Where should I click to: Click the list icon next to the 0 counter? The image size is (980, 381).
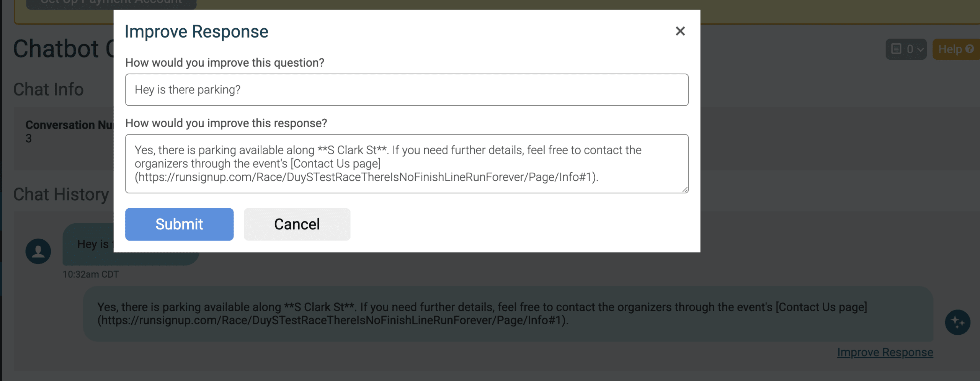896,49
